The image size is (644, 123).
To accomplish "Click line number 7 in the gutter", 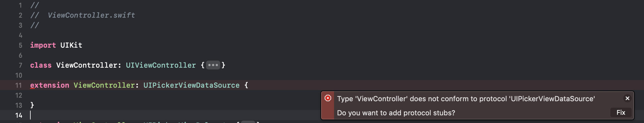I will (20, 65).
